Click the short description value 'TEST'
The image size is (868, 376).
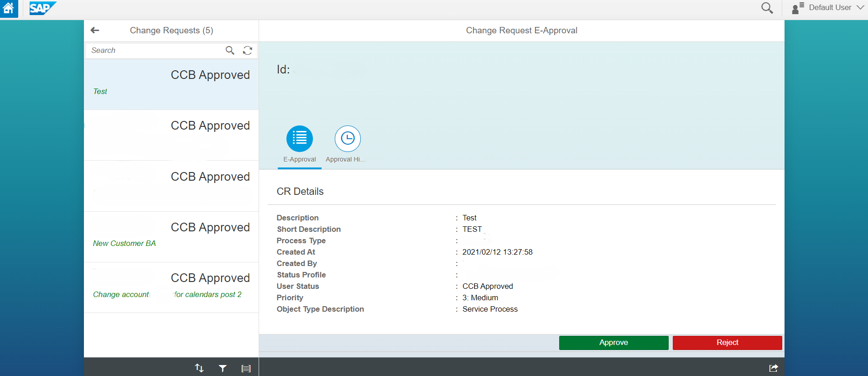tap(472, 229)
